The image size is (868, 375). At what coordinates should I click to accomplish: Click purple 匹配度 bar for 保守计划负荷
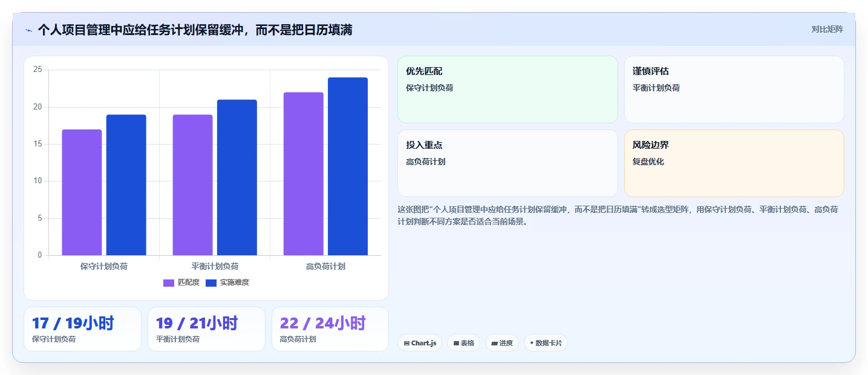(x=82, y=192)
